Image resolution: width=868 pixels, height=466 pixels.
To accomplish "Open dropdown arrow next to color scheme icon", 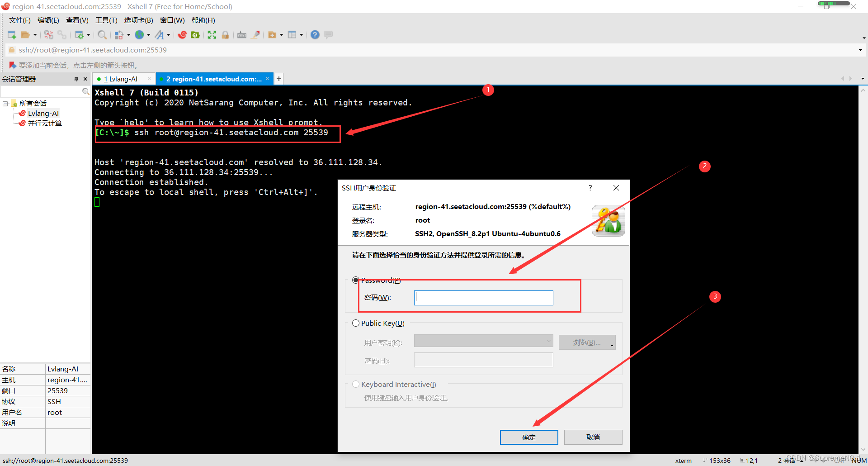I will 128,35.
